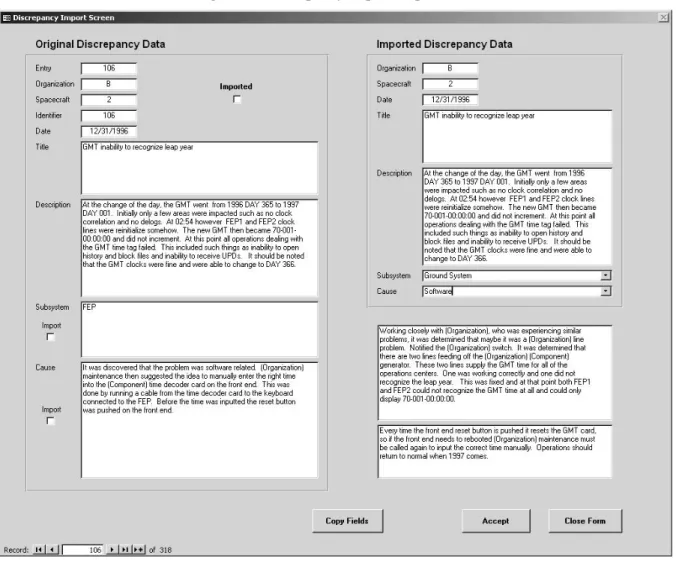Go to first record navigation arrow
Screen dimensions: 676x564
pos(39,549)
